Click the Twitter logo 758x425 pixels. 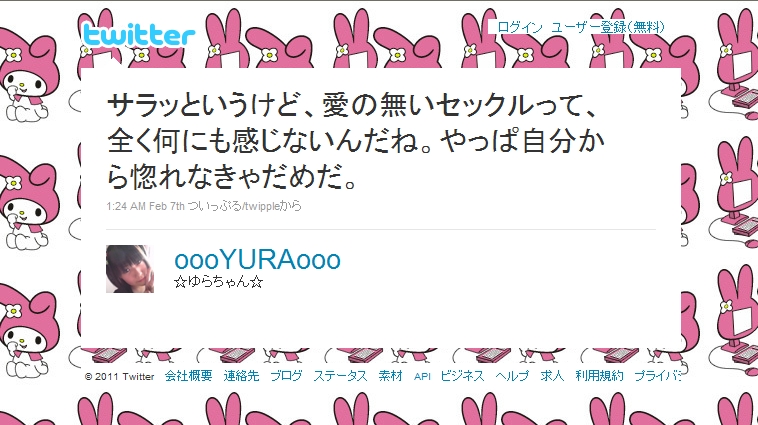pos(139,35)
